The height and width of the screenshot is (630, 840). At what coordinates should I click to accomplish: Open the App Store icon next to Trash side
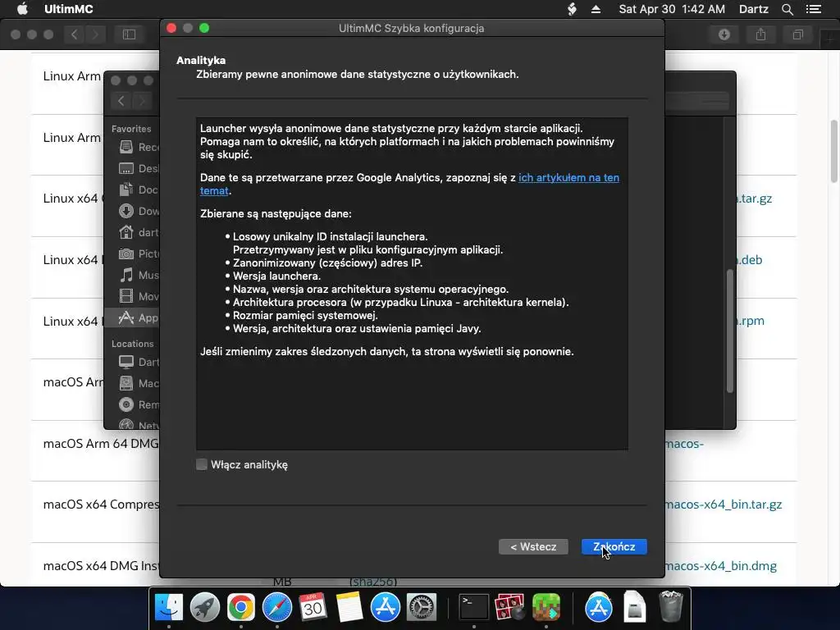click(598, 608)
